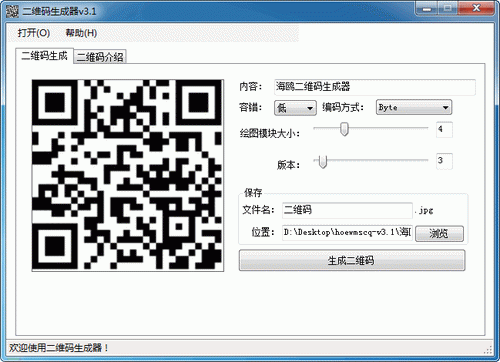500x362 pixels.
Task: Maximize the window
Action: [x=448, y=8]
